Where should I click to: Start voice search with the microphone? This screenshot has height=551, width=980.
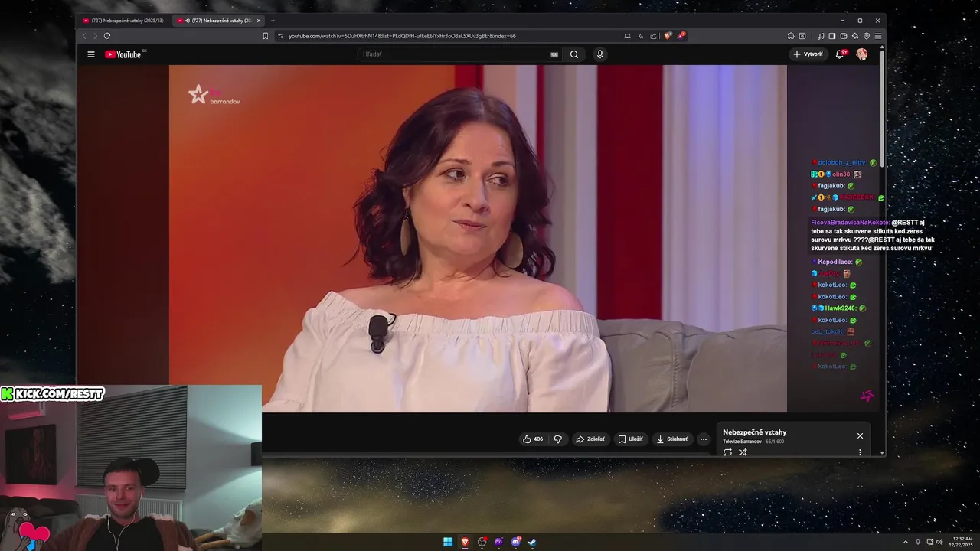point(600,54)
